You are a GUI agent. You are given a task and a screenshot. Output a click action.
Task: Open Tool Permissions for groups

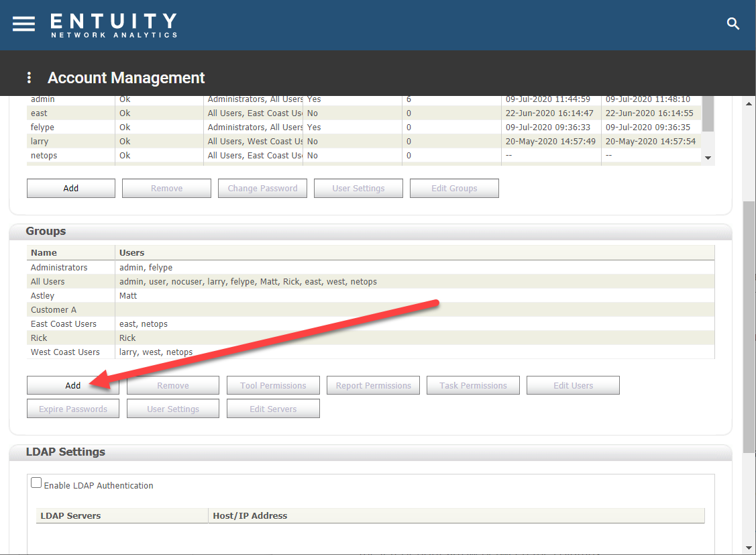coord(273,385)
